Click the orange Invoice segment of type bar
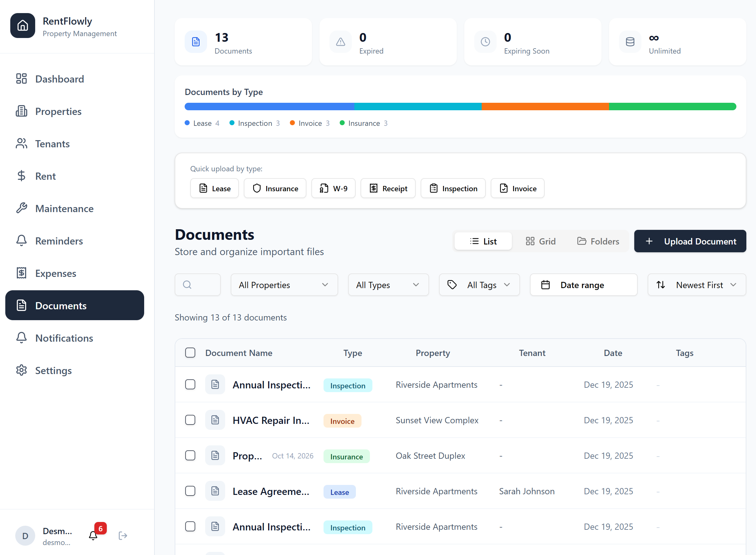Viewport: 756px width, 555px height. point(545,107)
